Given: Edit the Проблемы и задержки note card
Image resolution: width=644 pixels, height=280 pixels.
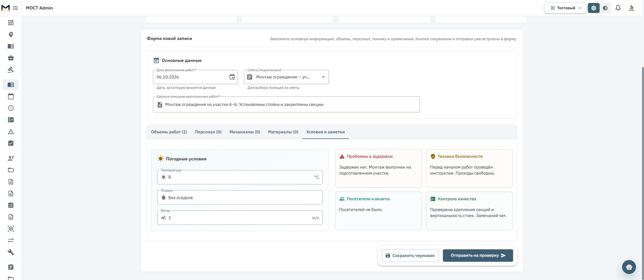Looking at the screenshot, I should coord(378,168).
